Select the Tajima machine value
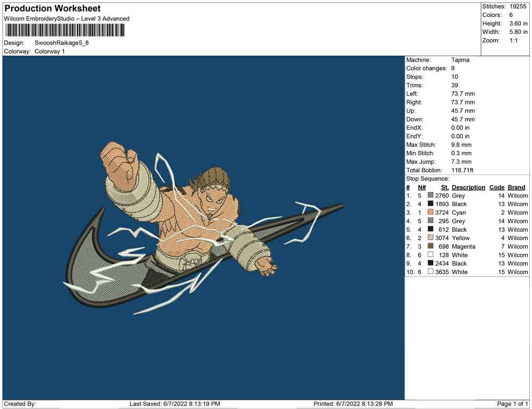Screen dimensions: 532x409 pyautogui.click(x=460, y=60)
